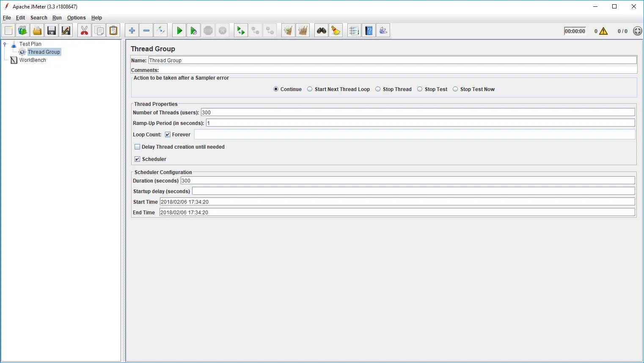Toggle the Scheduler checkbox
Viewport: 644px width, 363px height.
(x=137, y=159)
